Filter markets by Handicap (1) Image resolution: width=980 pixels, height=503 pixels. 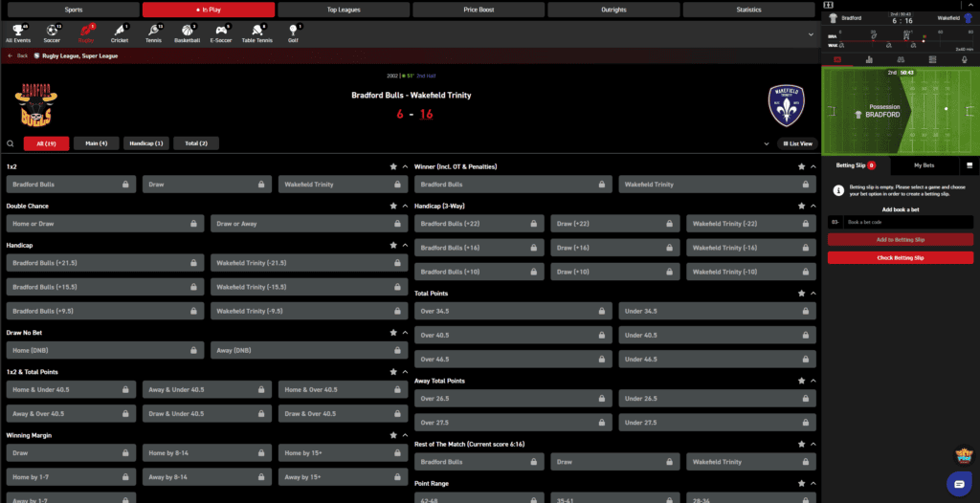(x=146, y=143)
